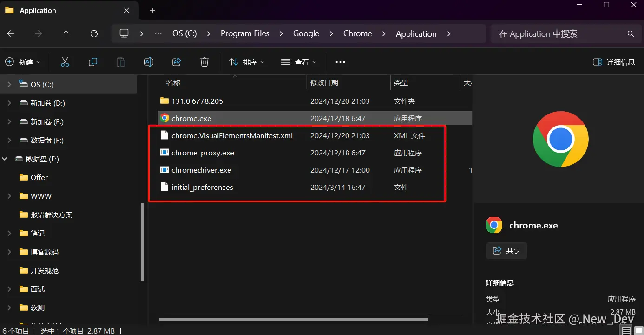This screenshot has height=335, width=644.
Task: Select Program Files in breadcrumb
Action: point(245,33)
